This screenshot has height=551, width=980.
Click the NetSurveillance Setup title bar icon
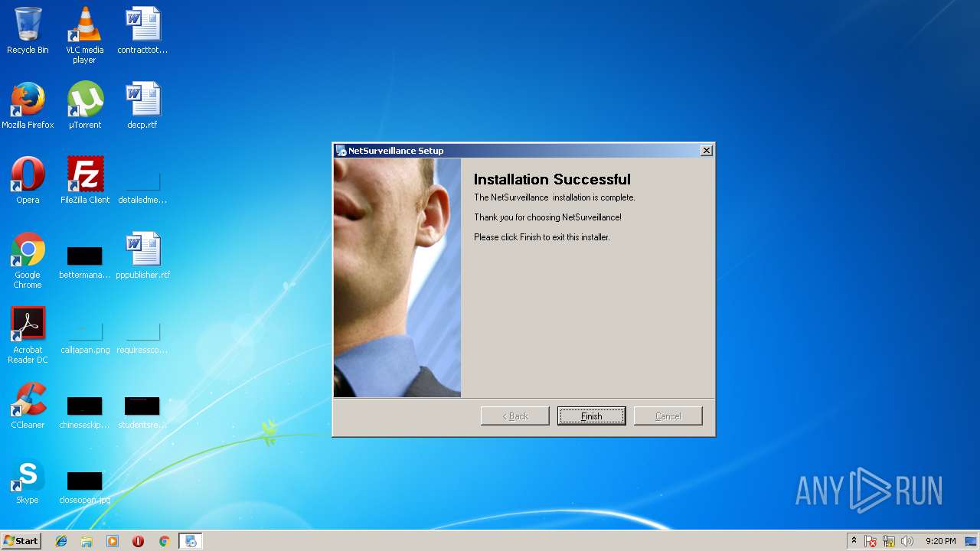[x=341, y=151]
